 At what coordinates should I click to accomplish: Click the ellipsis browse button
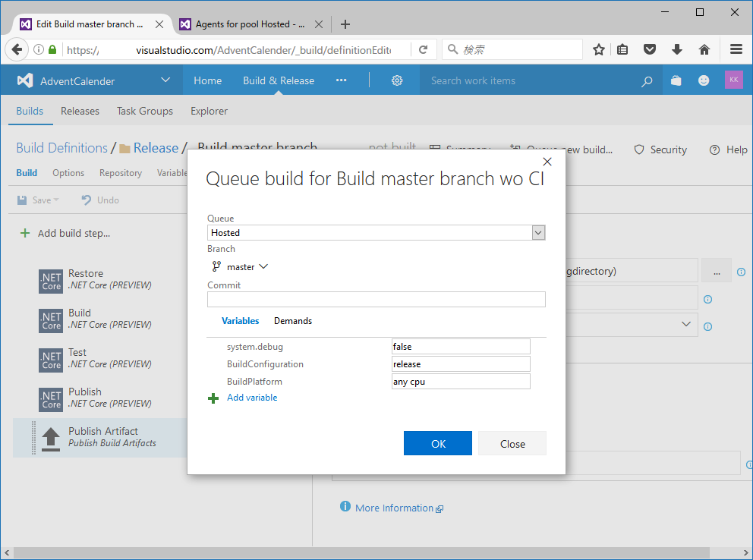716,270
